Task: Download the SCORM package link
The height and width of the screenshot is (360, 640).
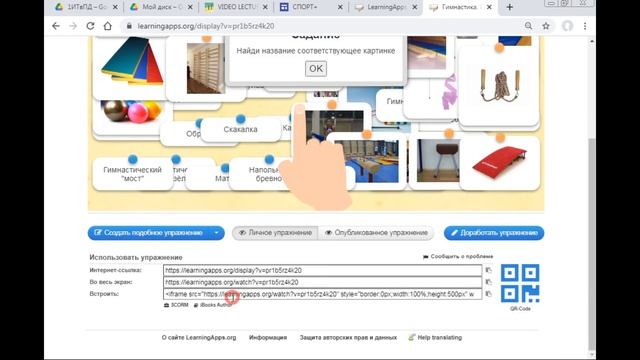Action: pyautogui.click(x=176, y=305)
